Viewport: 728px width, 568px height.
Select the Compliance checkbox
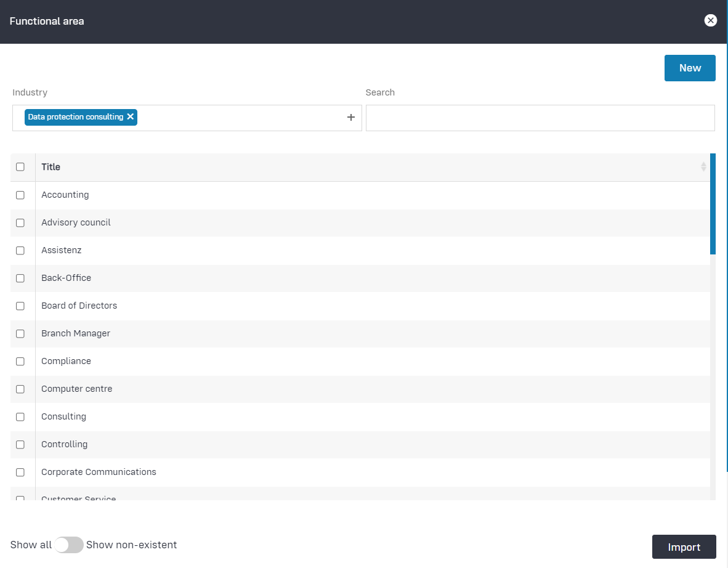[x=20, y=362]
